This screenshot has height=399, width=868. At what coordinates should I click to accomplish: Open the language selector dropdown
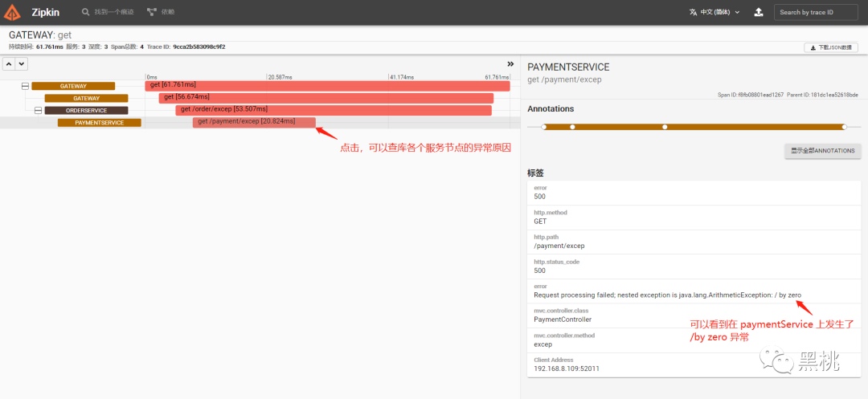click(714, 12)
